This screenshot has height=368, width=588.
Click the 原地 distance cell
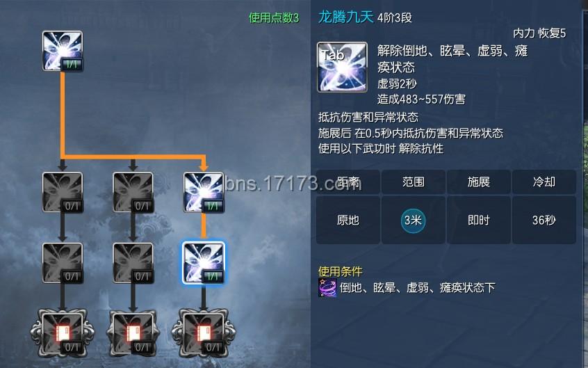(x=348, y=220)
